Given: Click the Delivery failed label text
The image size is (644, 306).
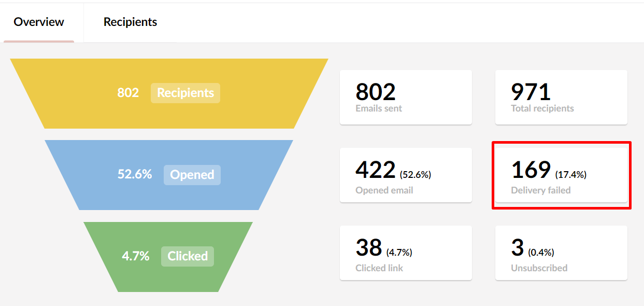Looking at the screenshot, I should pyautogui.click(x=541, y=190).
